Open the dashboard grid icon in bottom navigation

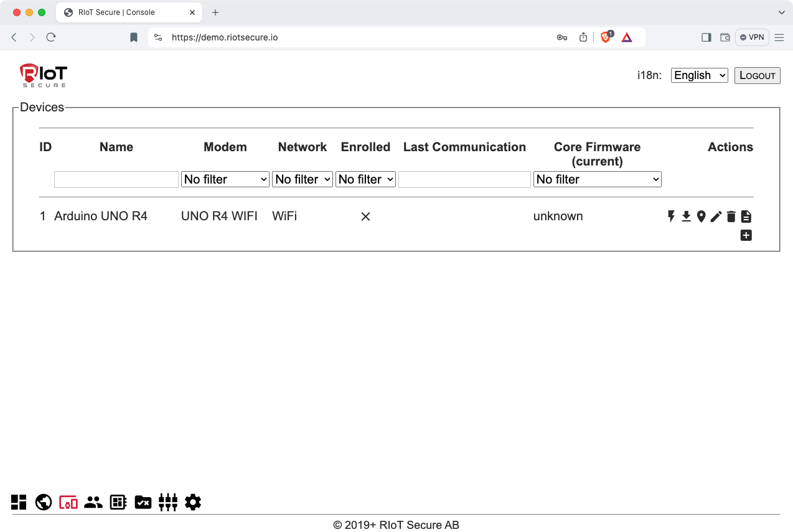click(x=19, y=502)
